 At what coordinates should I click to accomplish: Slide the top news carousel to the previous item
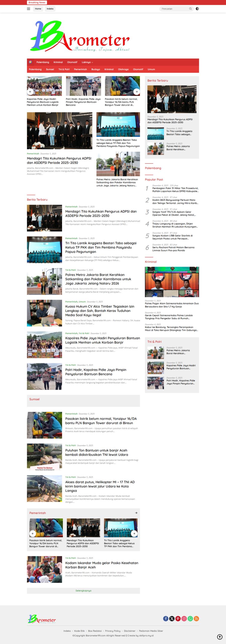30,92
